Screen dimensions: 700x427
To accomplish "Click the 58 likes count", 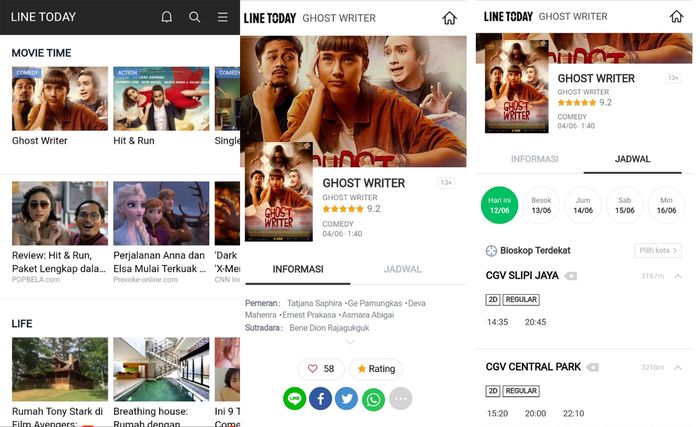I will 329,368.
